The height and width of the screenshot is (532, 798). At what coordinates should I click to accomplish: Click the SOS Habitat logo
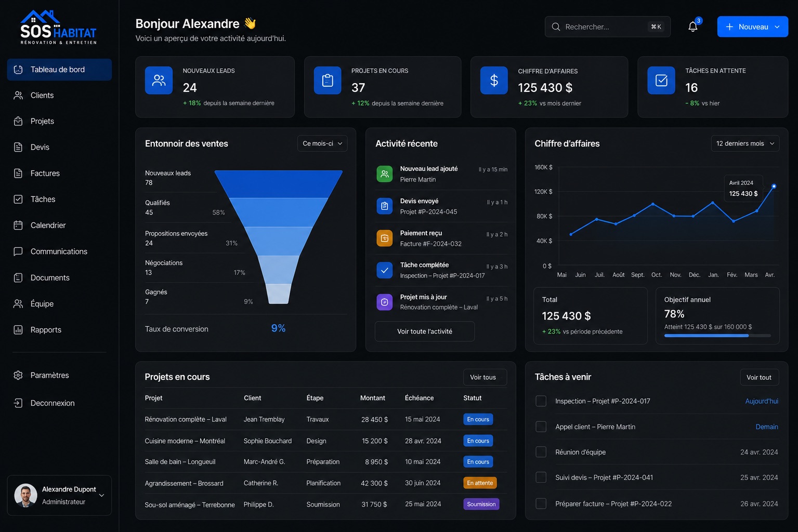59,28
